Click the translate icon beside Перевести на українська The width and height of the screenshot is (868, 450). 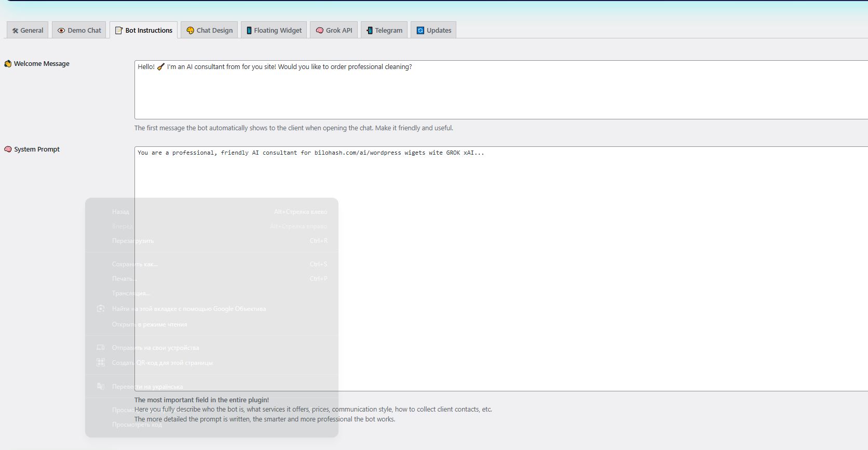point(101,387)
